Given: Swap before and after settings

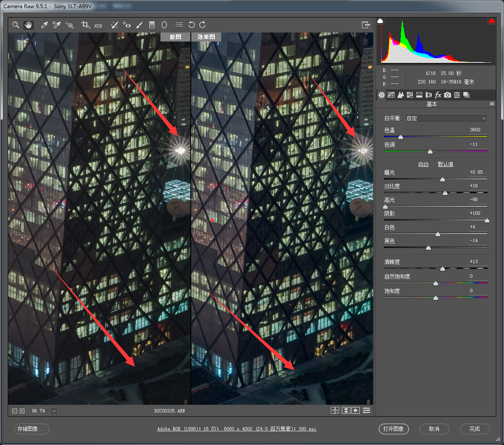Looking at the screenshot, I should click(x=346, y=410).
